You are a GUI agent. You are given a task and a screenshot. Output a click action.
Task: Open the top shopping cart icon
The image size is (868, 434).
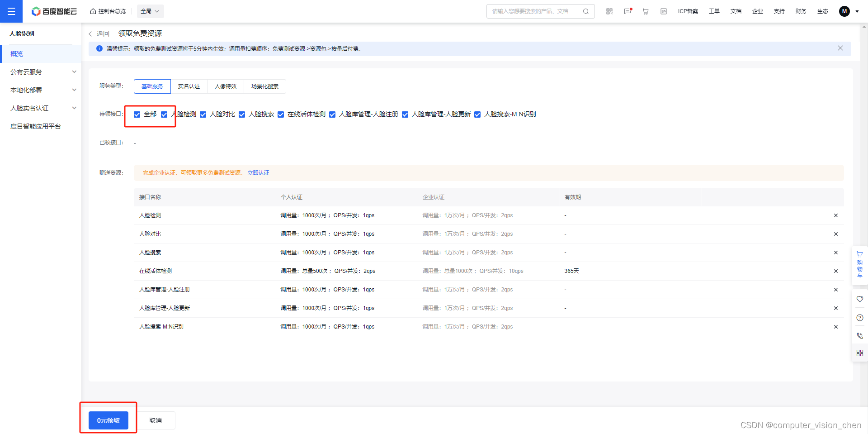coord(646,11)
